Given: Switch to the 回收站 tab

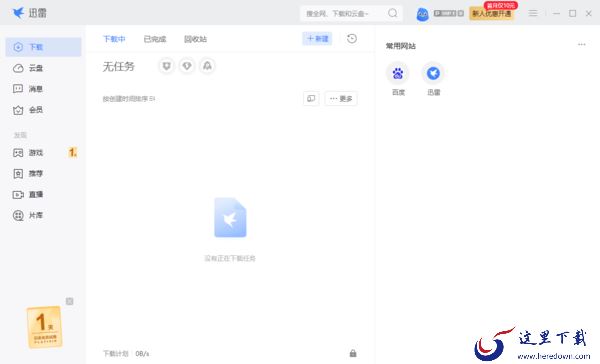Looking at the screenshot, I should [x=195, y=39].
